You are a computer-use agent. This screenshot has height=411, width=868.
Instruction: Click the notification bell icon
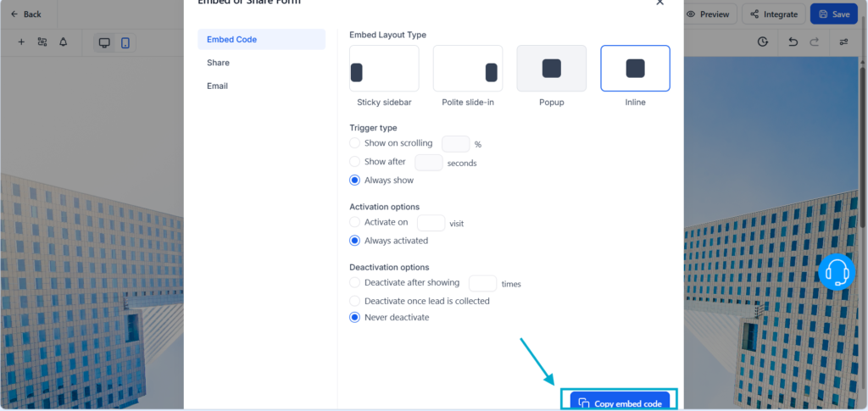coord(63,42)
